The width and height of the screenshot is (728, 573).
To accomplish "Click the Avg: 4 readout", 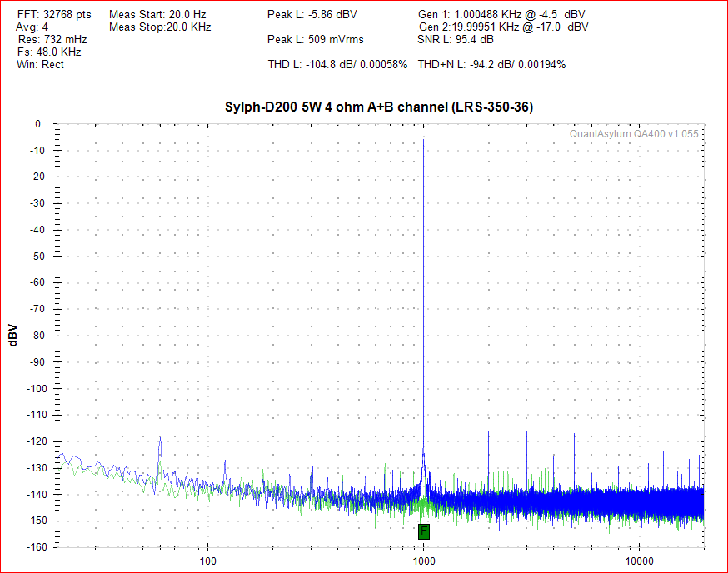I will (x=32, y=27).
